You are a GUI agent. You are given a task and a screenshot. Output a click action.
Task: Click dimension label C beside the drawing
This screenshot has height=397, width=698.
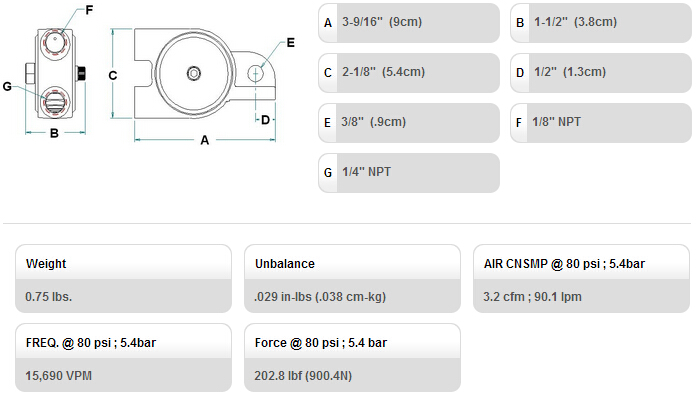coord(113,76)
